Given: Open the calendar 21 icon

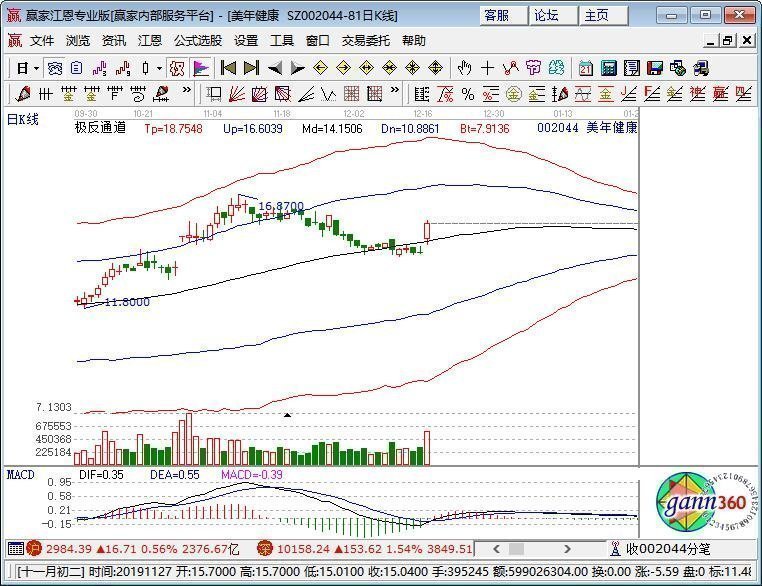Looking at the screenshot, I should click(x=586, y=68).
